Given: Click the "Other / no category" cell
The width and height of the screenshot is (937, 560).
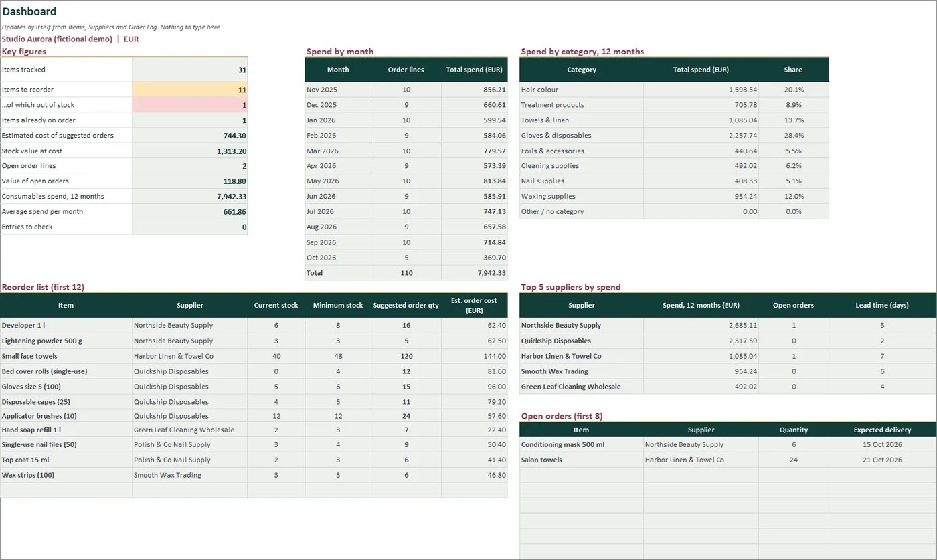Looking at the screenshot, I should (582, 212).
